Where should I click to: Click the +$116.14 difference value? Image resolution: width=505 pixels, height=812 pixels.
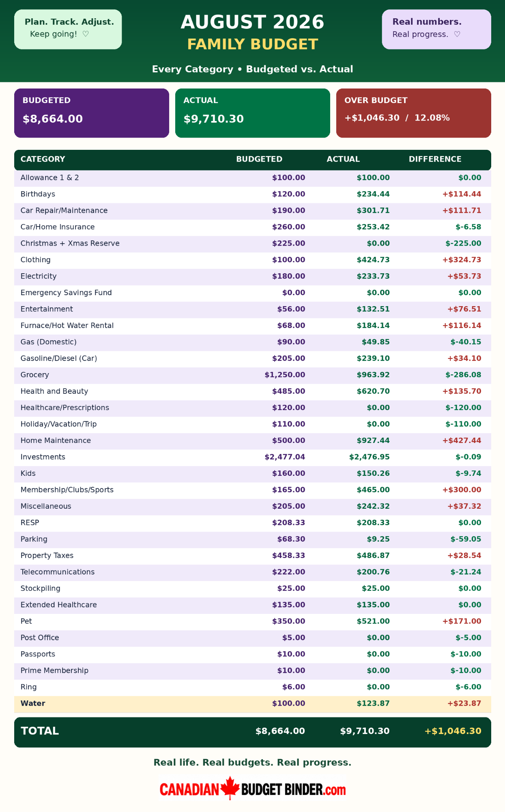click(x=462, y=326)
